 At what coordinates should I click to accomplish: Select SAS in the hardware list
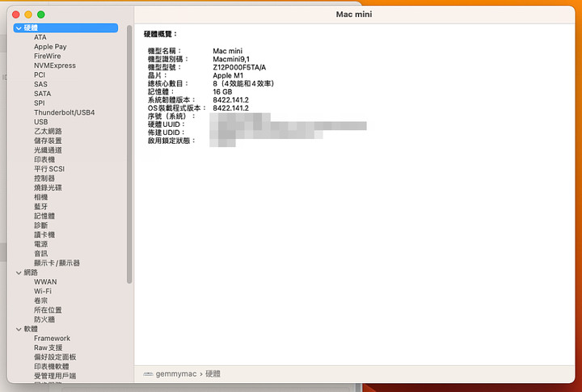[x=40, y=84]
